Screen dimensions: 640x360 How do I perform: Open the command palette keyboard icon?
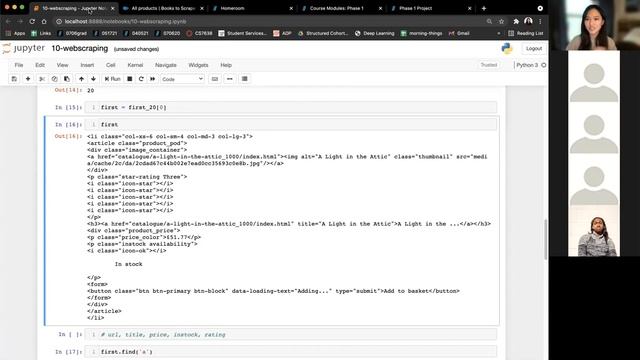[215, 79]
